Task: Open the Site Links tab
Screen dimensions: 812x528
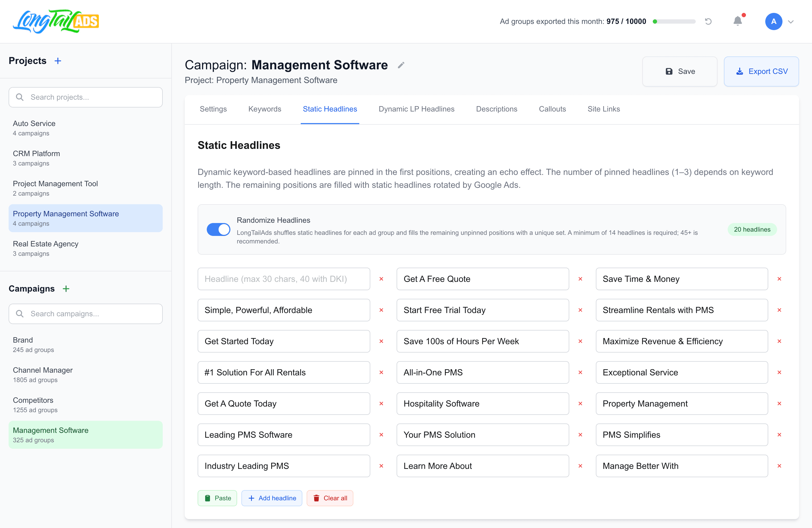Action: (604, 109)
